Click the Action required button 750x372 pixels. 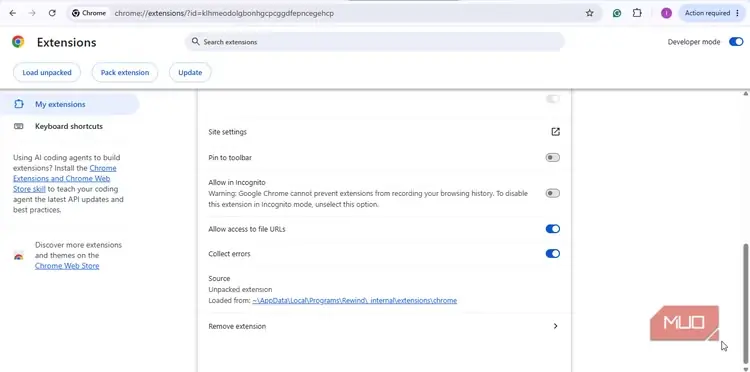(x=712, y=13)
